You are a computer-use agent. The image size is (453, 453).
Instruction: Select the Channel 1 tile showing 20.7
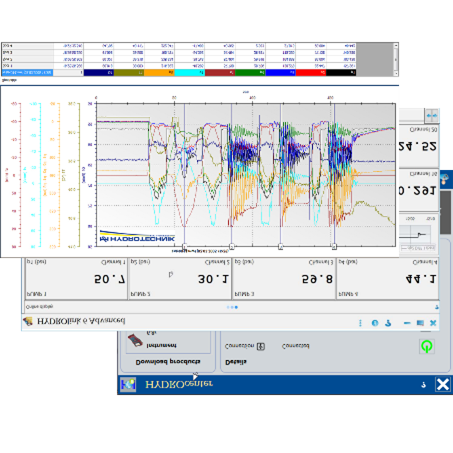pos(76,278)
